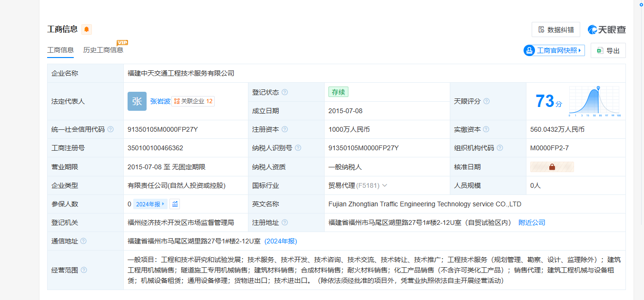
Task: Open the 附近公司 nearby companies link
Action: 532,223
